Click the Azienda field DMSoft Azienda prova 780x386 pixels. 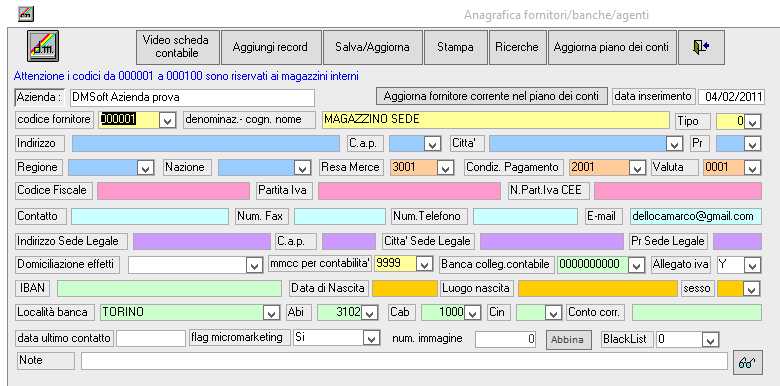[193, 97]
